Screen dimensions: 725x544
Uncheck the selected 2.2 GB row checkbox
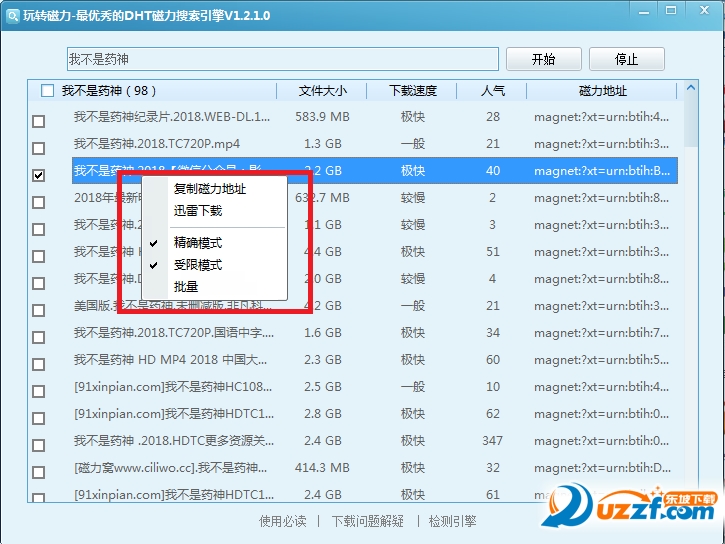click(39, 176)
